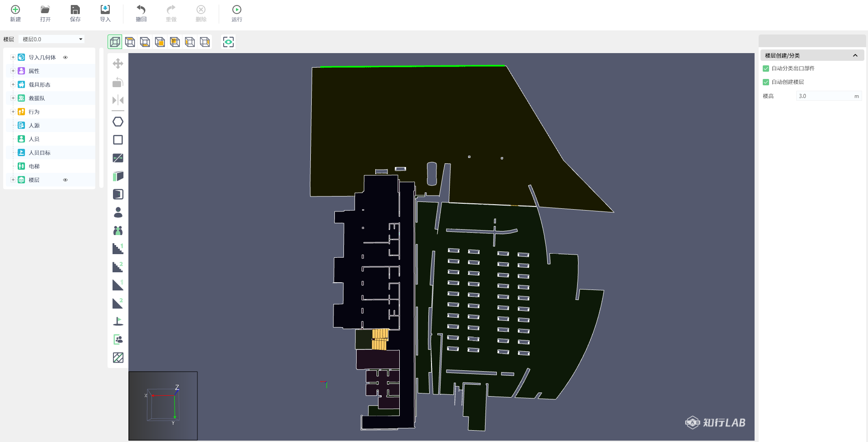Select the rotate object tool

[x=118, y=82]
